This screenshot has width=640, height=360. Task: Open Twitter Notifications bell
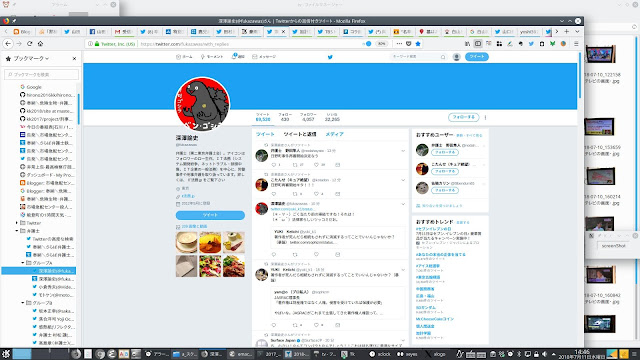(x=238, y=57)
